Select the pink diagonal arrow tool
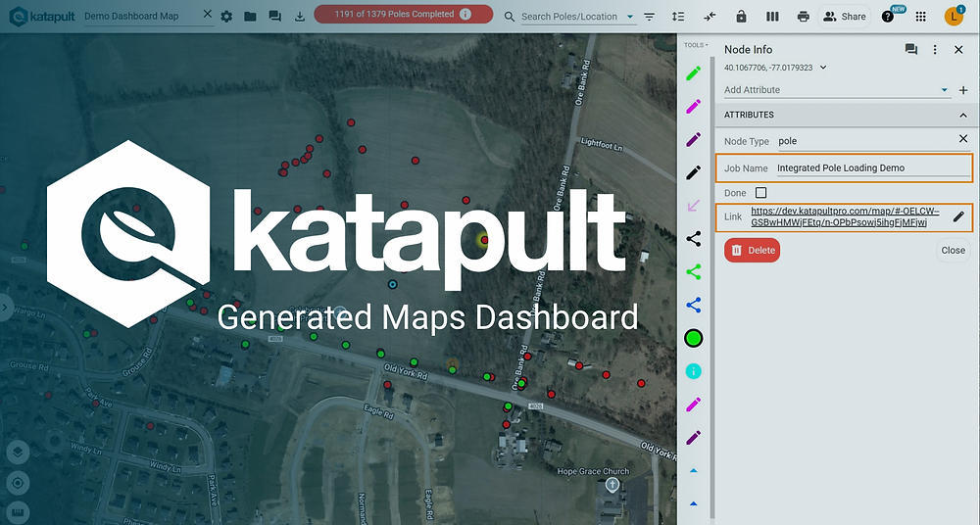The height and width of the screenshot is (525, 980). point(694,206)
